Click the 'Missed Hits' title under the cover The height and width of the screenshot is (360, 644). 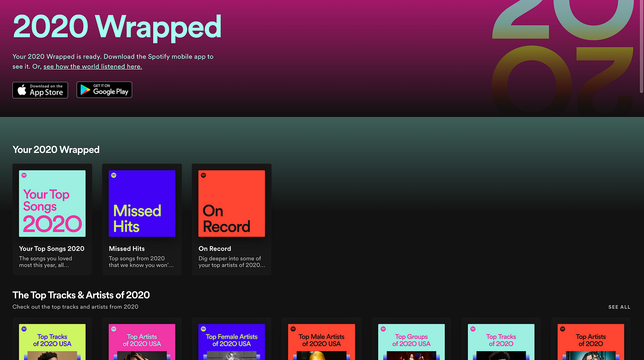click(x=126, y=249)
